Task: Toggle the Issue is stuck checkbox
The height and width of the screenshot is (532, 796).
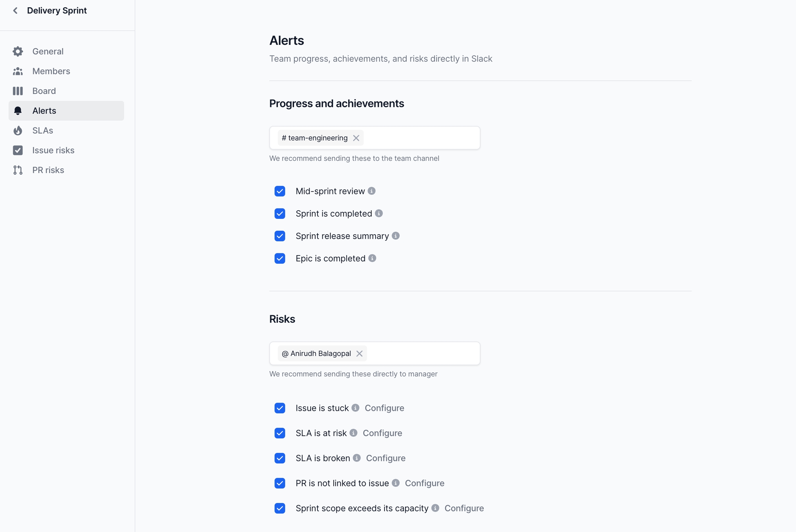Action: (279, 408)
